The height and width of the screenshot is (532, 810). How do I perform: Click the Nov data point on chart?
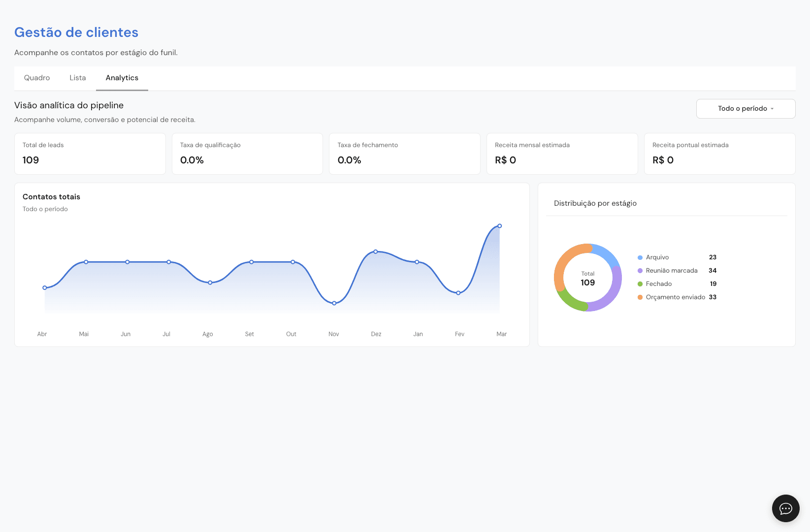[x=334, y=303]
